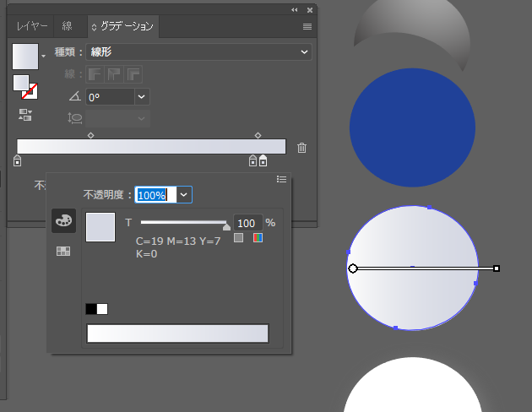Click the gradient fill preview swatch
This screenshot has height=412, width=532.
click(x=25, y=57)
